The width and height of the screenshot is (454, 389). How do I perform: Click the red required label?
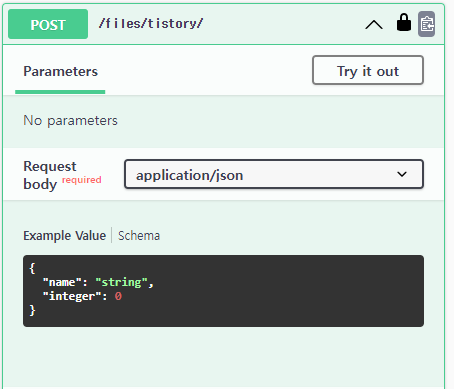click(x=82, y=180)
